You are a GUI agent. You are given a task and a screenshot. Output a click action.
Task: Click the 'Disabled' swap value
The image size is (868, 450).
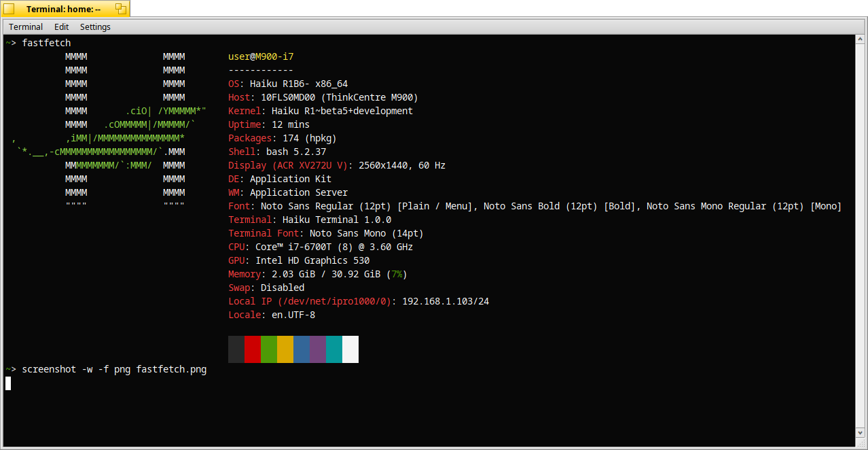pos(283,288)
